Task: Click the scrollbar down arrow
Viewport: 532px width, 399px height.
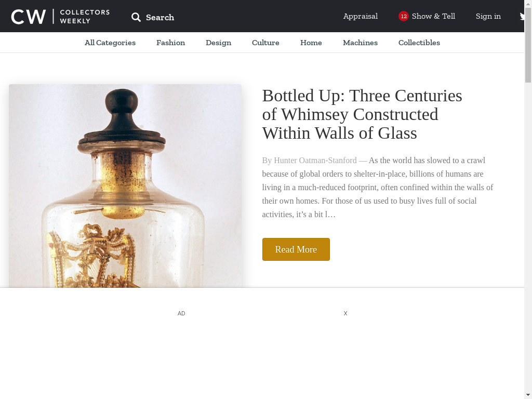Action: click(x=528, y=395)
